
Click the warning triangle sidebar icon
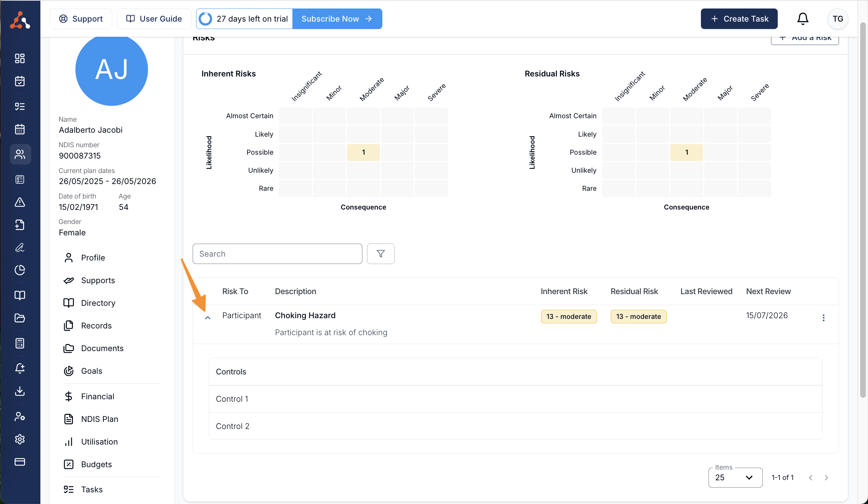click(20, 202)
